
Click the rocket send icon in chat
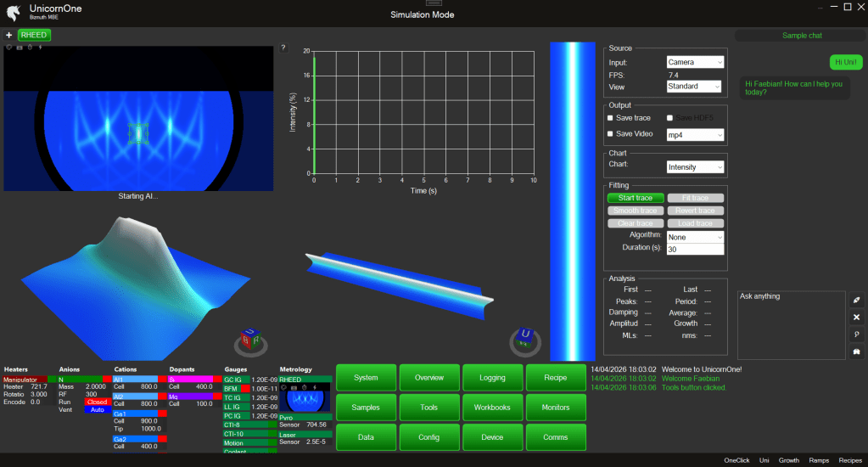(856, 301)
